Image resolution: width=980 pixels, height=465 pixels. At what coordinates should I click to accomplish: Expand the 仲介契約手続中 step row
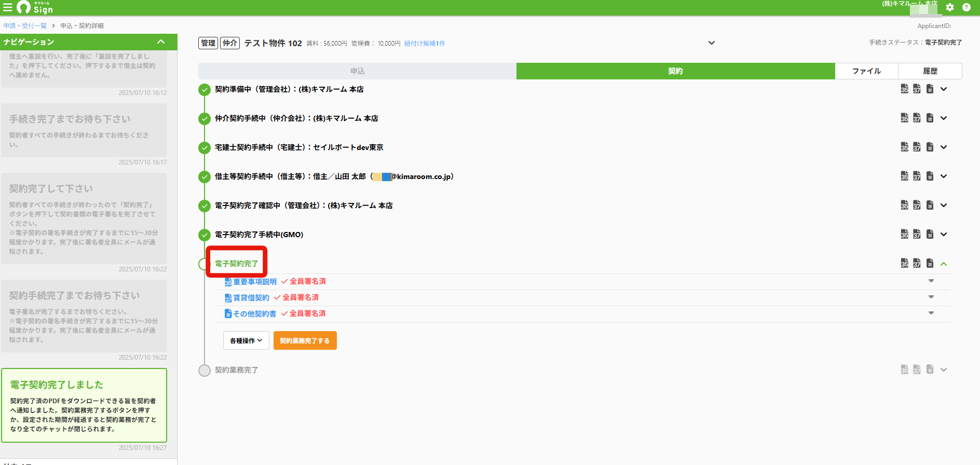944,118
